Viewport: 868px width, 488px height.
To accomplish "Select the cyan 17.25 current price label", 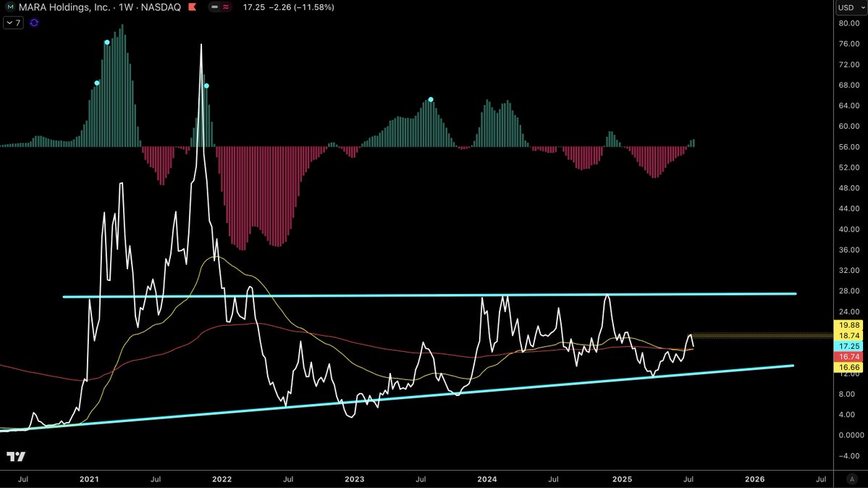I will click(x=848, y=346).
